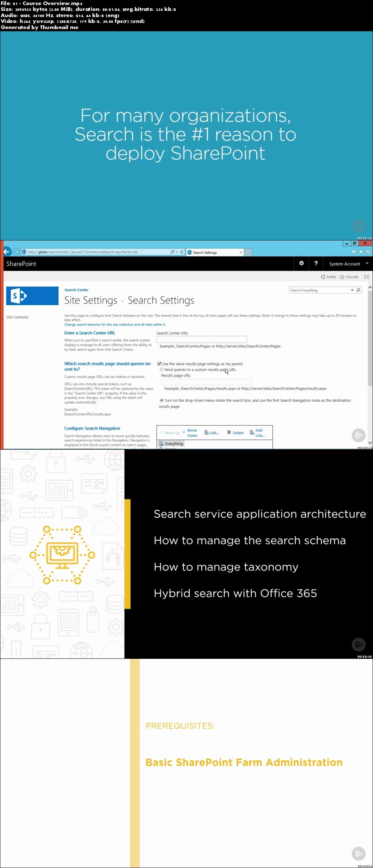Click Pluralsight play watermark in Search Settings frame
The width and height of the screenshot is (373, 868).
pos(358,435)
